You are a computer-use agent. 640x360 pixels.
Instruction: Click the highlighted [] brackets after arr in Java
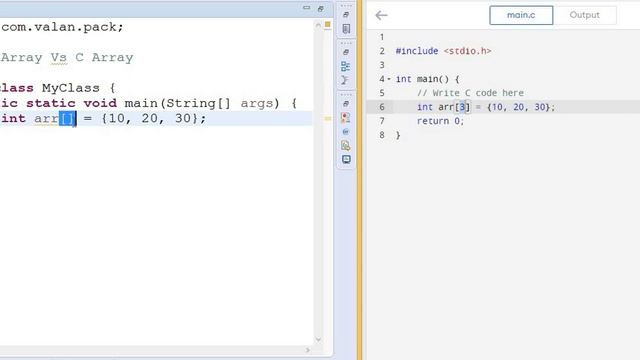point(67,119)
